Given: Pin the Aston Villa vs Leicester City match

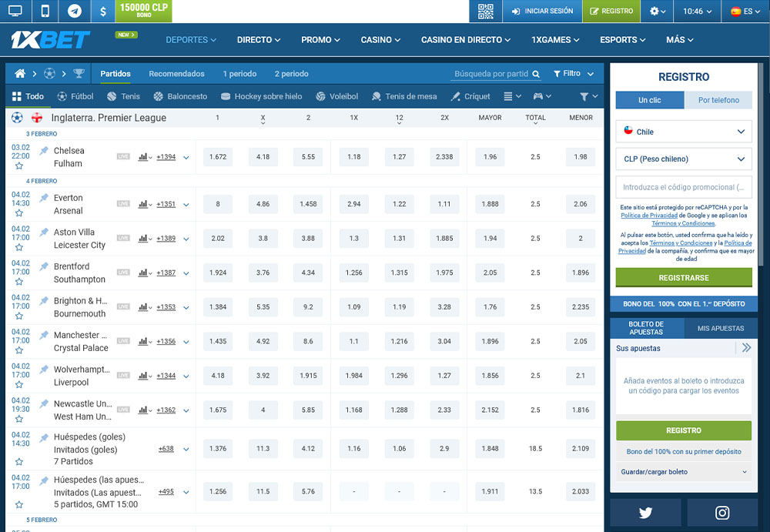Looking at the screenshot, I should 44,232.
